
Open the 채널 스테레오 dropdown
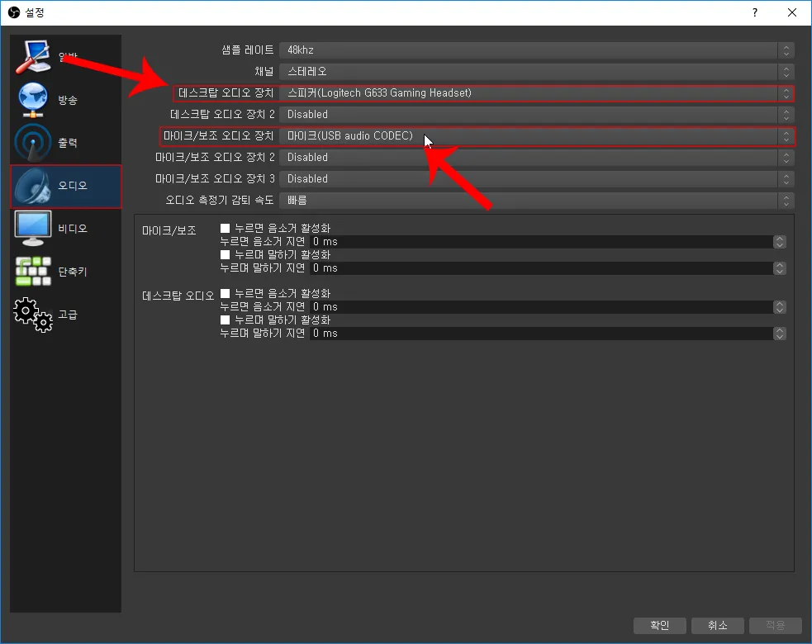click(x=536, y=72)
